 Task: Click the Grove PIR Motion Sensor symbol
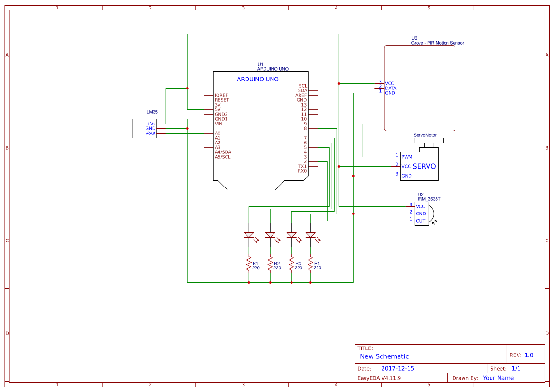(x=419, y=87)
